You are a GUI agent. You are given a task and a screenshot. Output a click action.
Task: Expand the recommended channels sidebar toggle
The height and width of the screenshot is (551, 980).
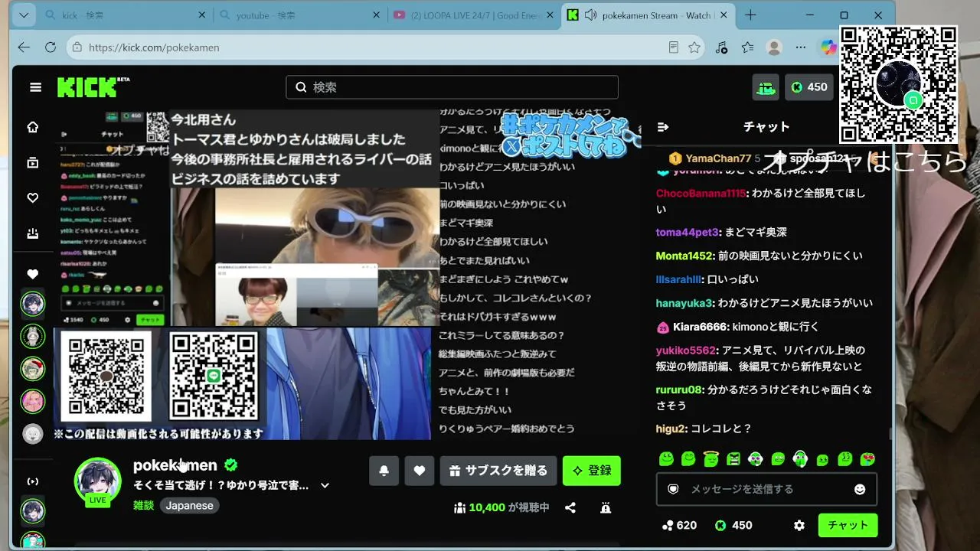(33, 481)
